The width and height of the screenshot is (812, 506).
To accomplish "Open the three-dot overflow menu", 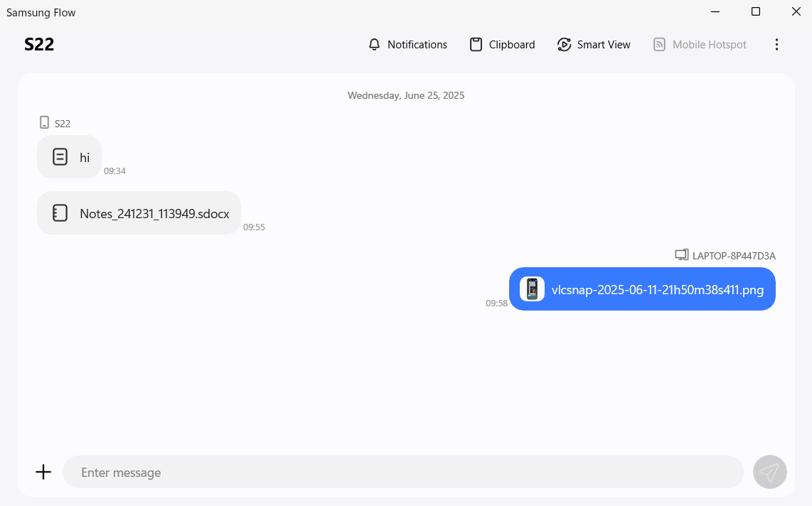I will 776,44.
